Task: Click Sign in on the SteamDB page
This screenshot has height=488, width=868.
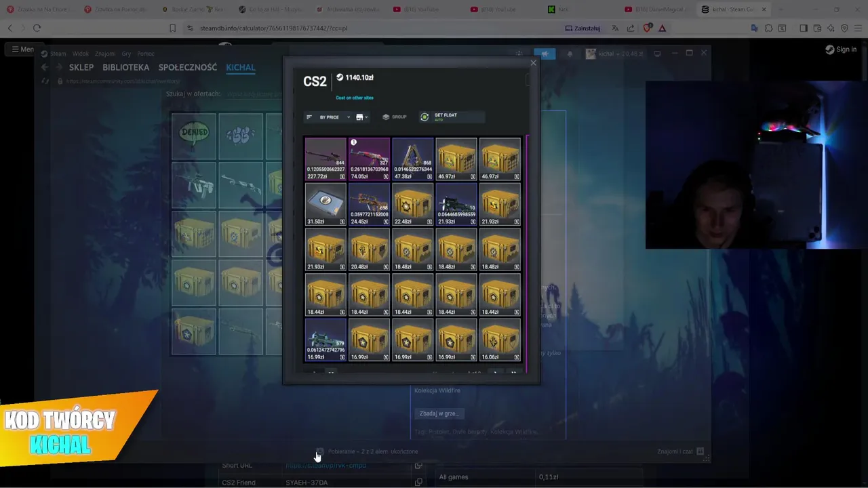Action: click(x=841, y=49)
